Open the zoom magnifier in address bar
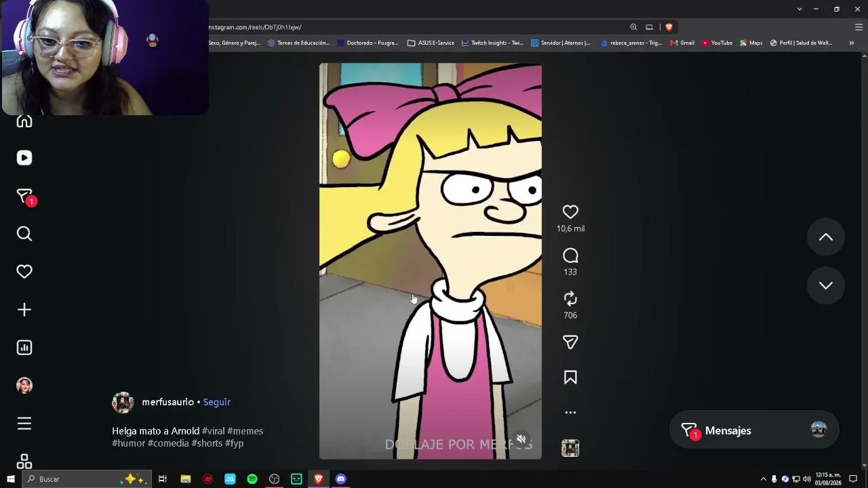868x488 pixels. tap(633, 27)
